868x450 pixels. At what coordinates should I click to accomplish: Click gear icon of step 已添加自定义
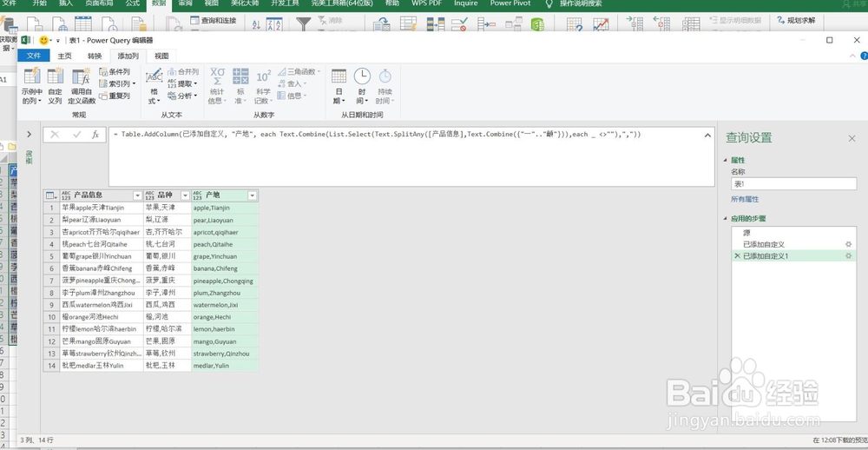(x=848, y=244)
